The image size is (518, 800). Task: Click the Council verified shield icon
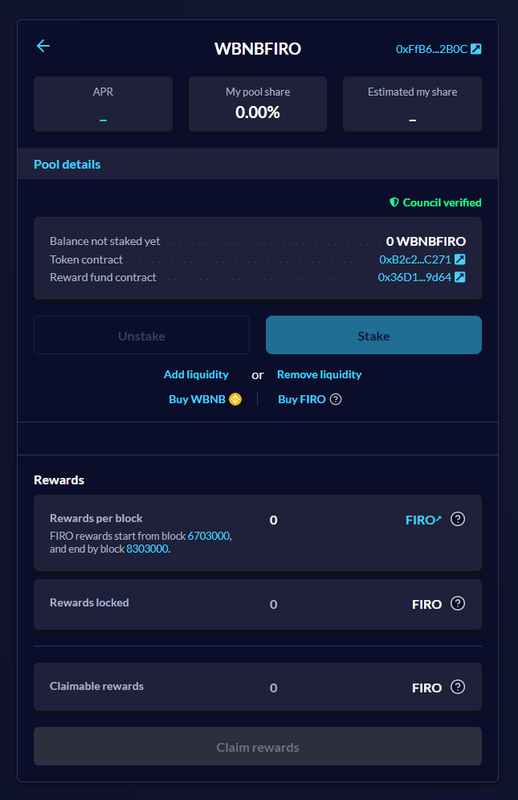click(x=394, y=203)
